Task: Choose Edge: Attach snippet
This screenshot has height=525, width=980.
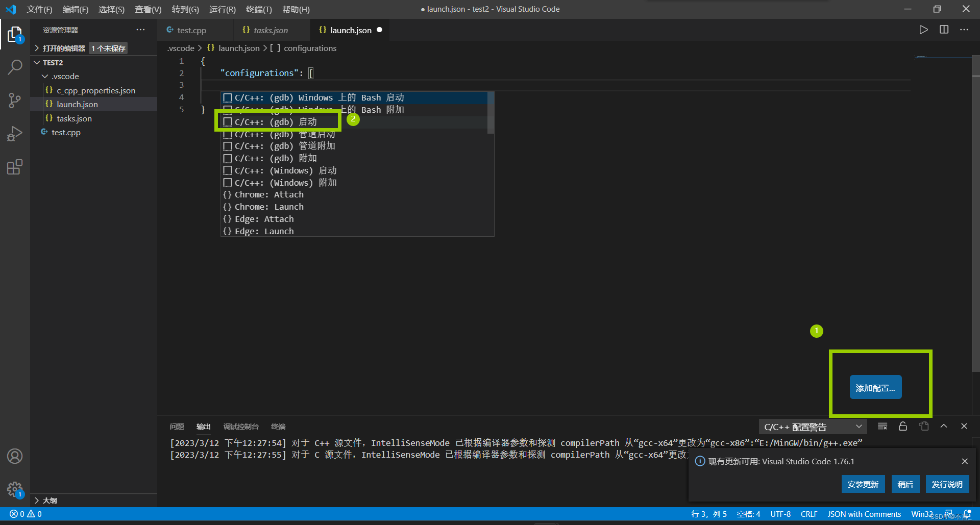Action: pos(355,219)
